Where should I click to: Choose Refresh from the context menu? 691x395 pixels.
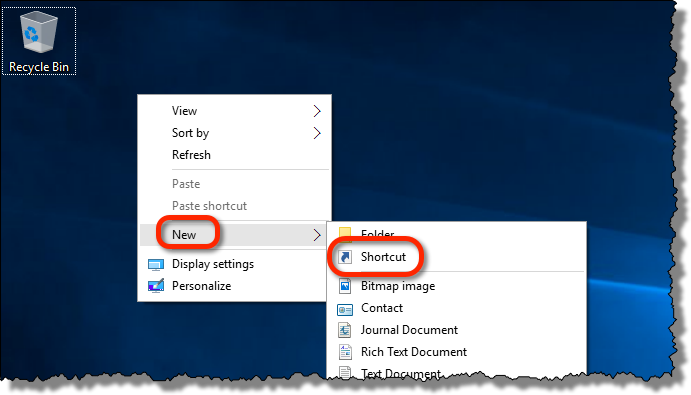tap(234, 155)
